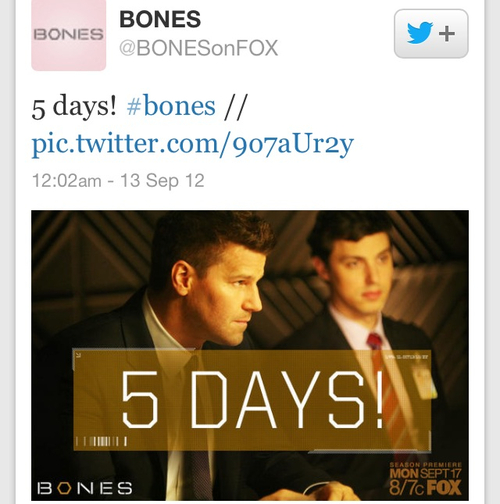Viewport: 500px width, 504px height.
Task: Click the FOX logo in the photo
Action: (x=444, y=488)
